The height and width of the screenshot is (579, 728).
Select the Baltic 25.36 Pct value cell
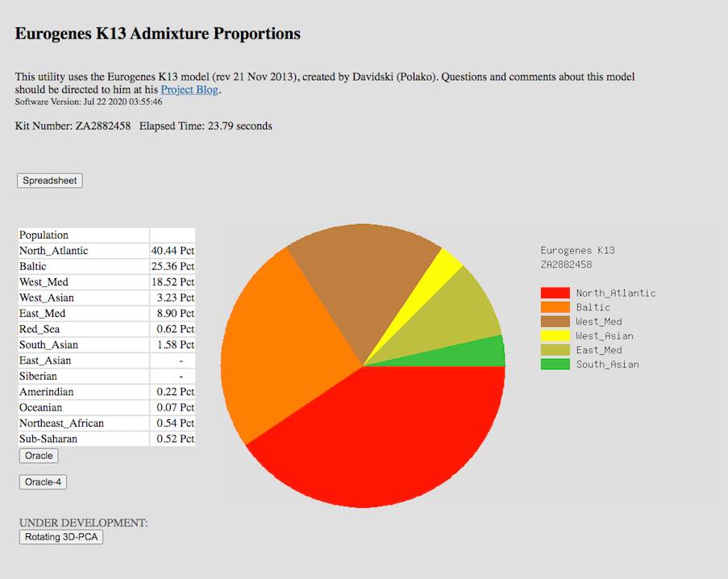click(173, 266)
